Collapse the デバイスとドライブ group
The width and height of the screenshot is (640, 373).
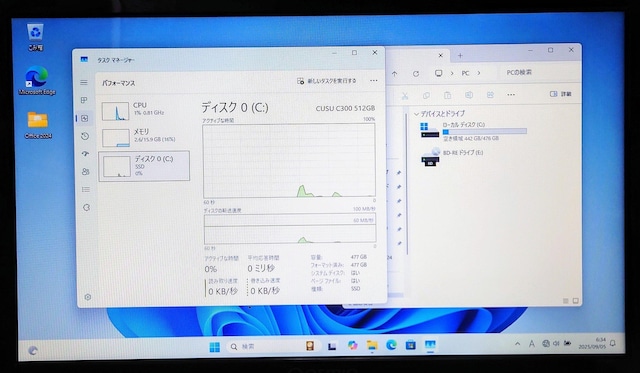[x=416, y=114]
